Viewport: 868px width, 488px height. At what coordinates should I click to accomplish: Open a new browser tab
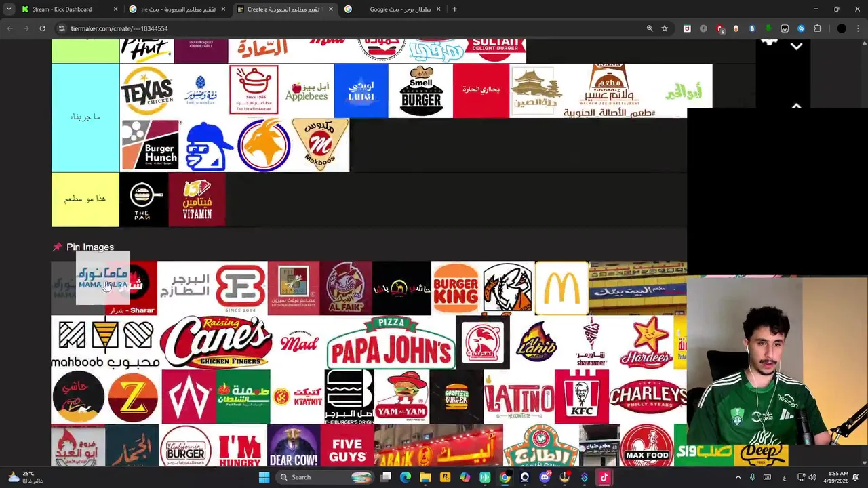pos(454,9)
